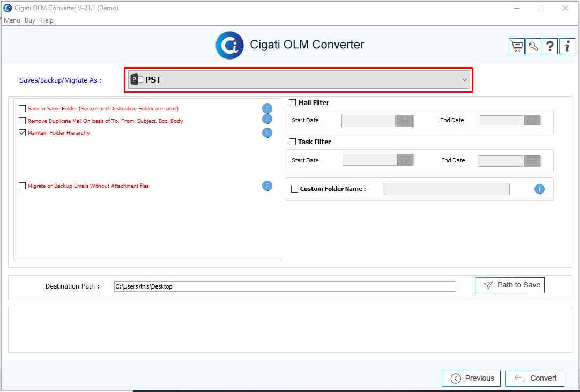Enable the Mail Filter checkbox
Screen dimensions: 580x392
pos(292,102)
